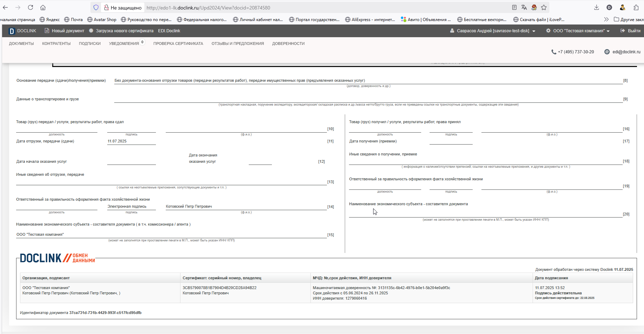Image resolution: width=644 pixels, height=334 pixels.
Task: Click the browser address bar URL
Action: pos(208,8)
